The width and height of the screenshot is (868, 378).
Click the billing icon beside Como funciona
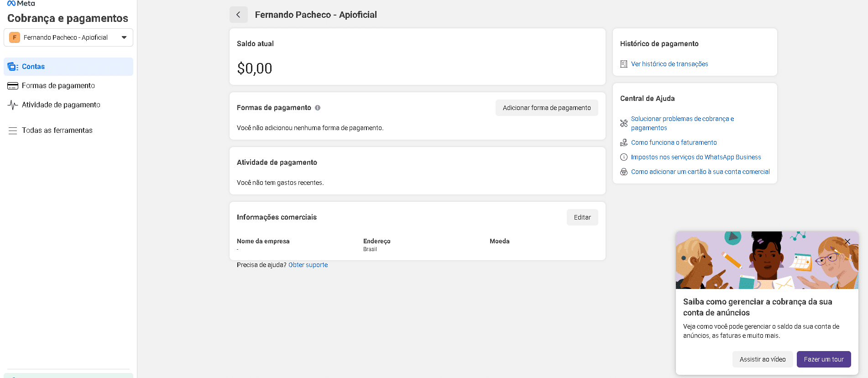[624, 142]
